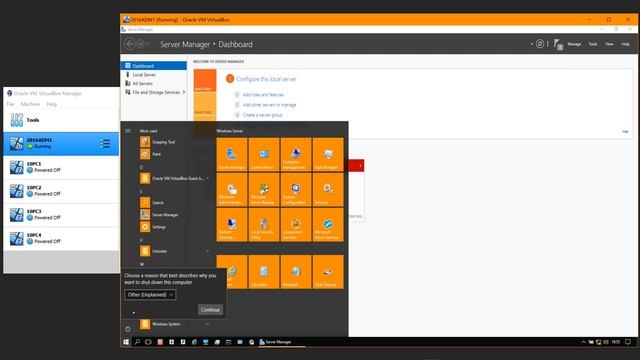
Task: Open Help menu in VirtualBox Manager
Action: coord(51,104)
